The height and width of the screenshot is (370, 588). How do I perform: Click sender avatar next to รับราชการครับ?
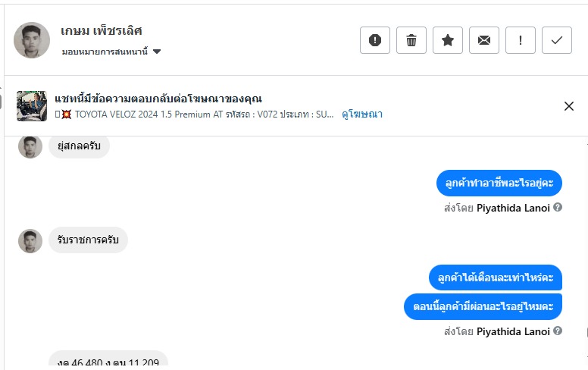click(30, 241)
